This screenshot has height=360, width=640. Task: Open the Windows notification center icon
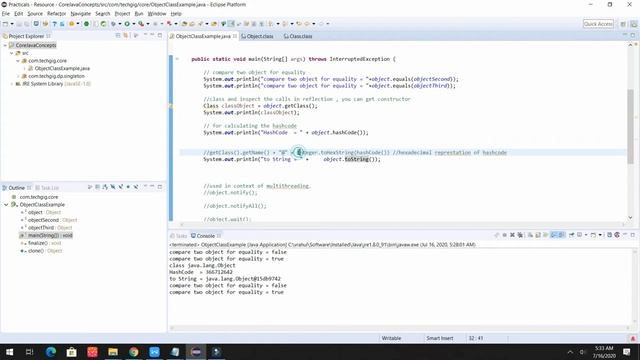tap(627, 352)
